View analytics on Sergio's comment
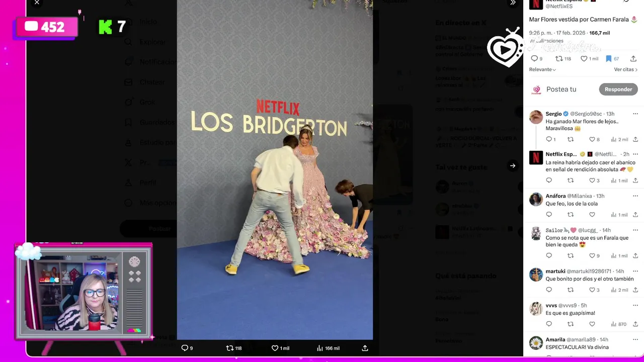Screen dimensions: 644x362 (x=619, y=139)
